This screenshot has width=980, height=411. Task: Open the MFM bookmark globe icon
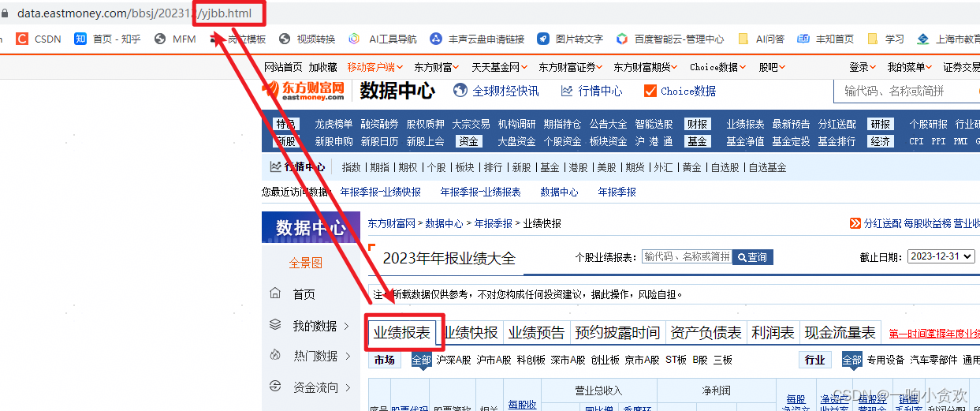(x=161, y=39)
